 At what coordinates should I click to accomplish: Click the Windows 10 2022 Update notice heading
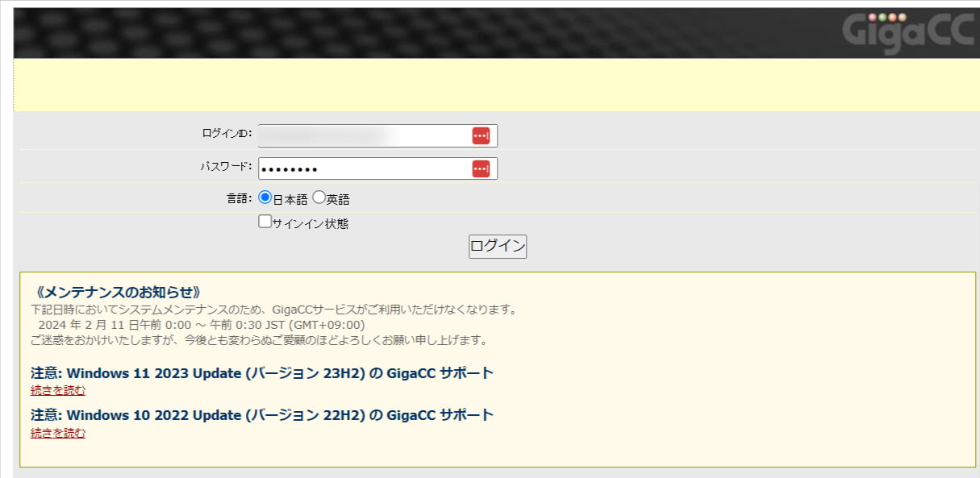262,415
